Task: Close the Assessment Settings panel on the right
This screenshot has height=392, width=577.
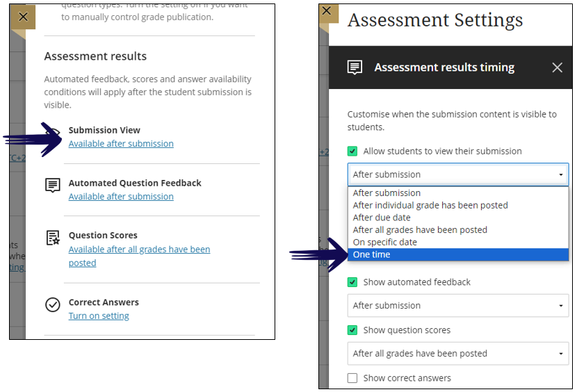Action: (x=327, y=11)
